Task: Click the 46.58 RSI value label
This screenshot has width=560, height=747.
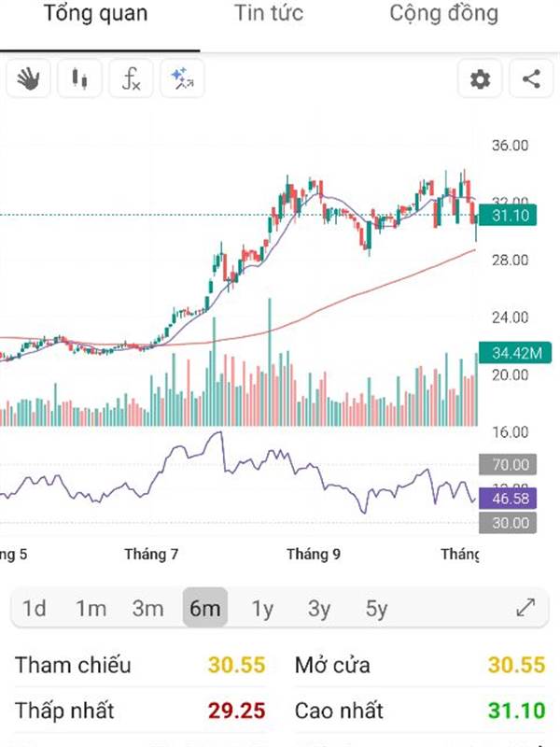Action: click(x=510, y=499)
